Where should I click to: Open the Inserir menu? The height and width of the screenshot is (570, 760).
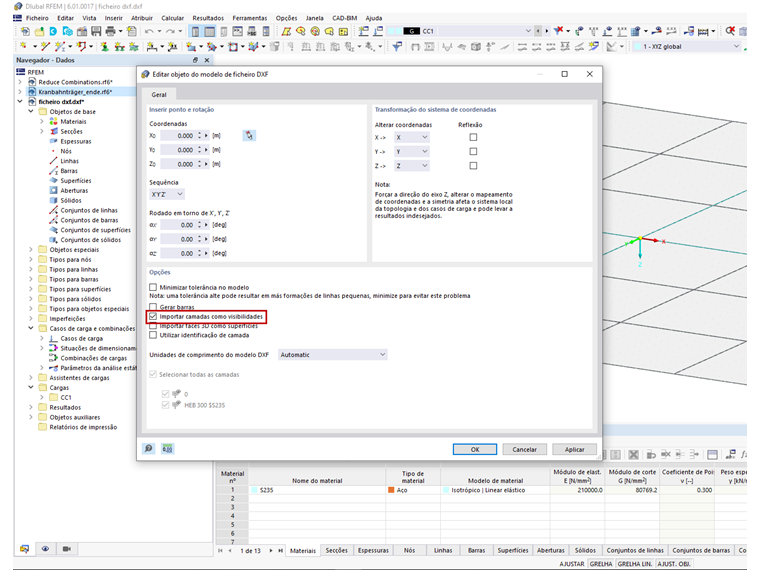click(114, 18)
